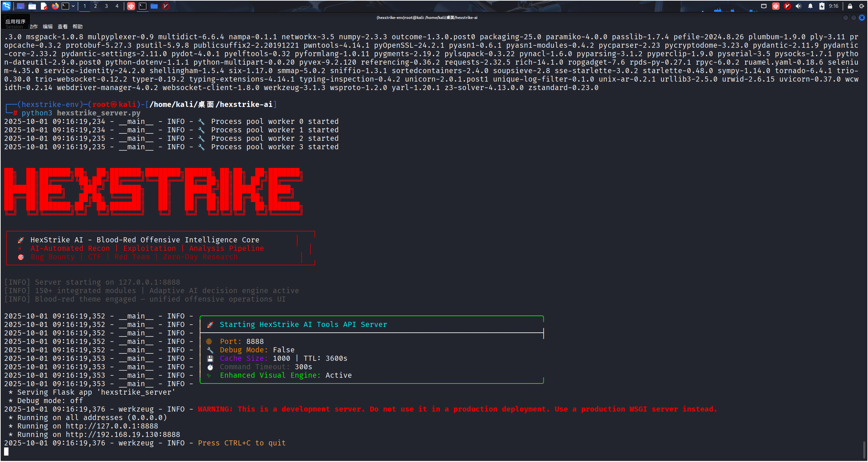Click the volume speaker tray icon
868x462 pixels.
click(x=799, y=6)
